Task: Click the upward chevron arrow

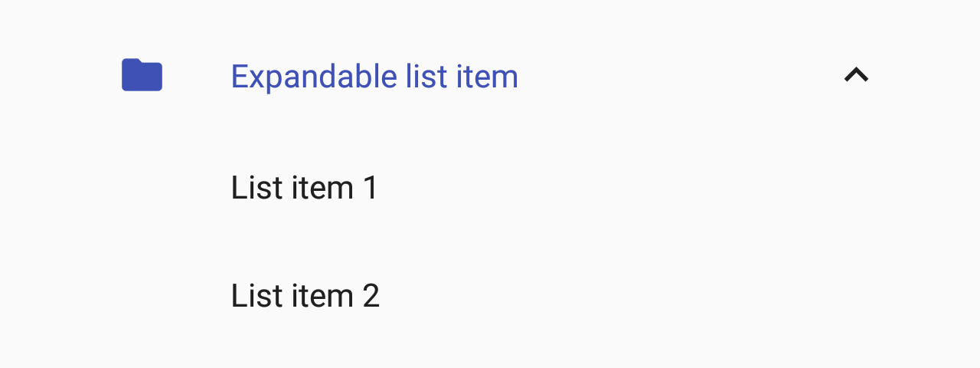Action: pos(856,75)
